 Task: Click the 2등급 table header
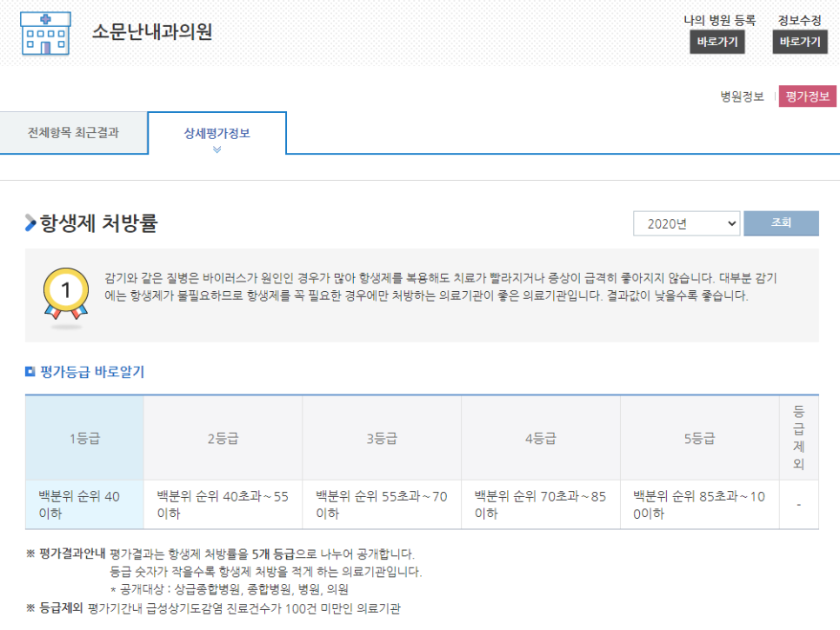(x=223, y=438)
